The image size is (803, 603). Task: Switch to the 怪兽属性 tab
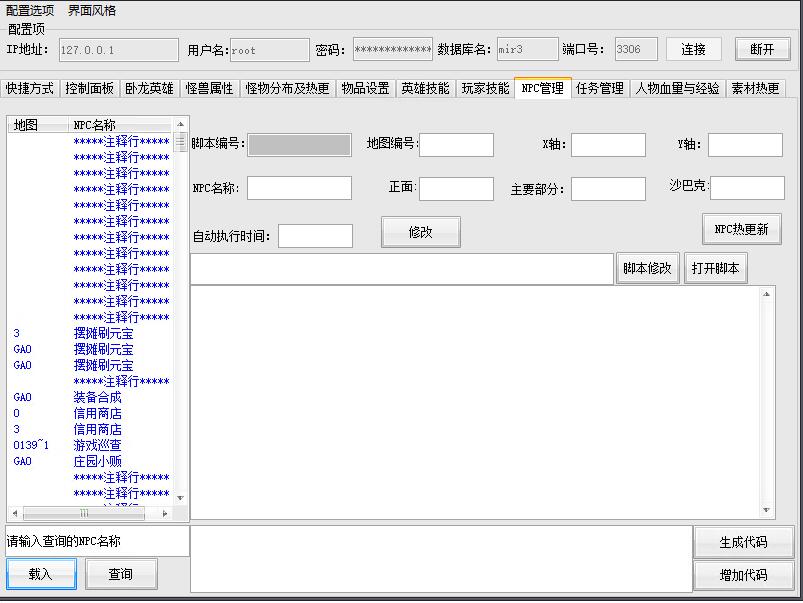209,88
